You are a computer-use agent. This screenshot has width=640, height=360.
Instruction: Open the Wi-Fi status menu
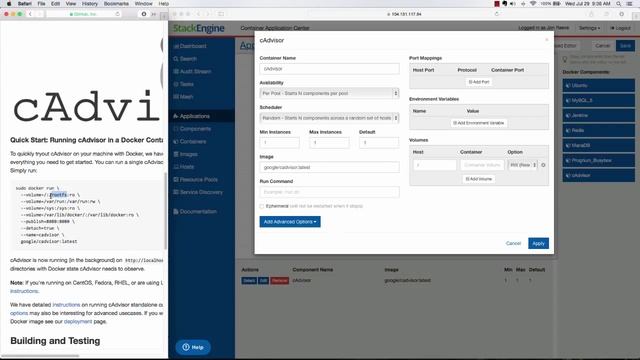tap(533, 4)
